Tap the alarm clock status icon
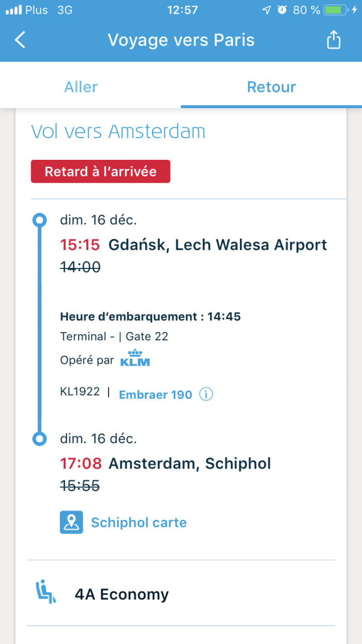The width and height of the screenshot is (362, 644). click(282, 10)
